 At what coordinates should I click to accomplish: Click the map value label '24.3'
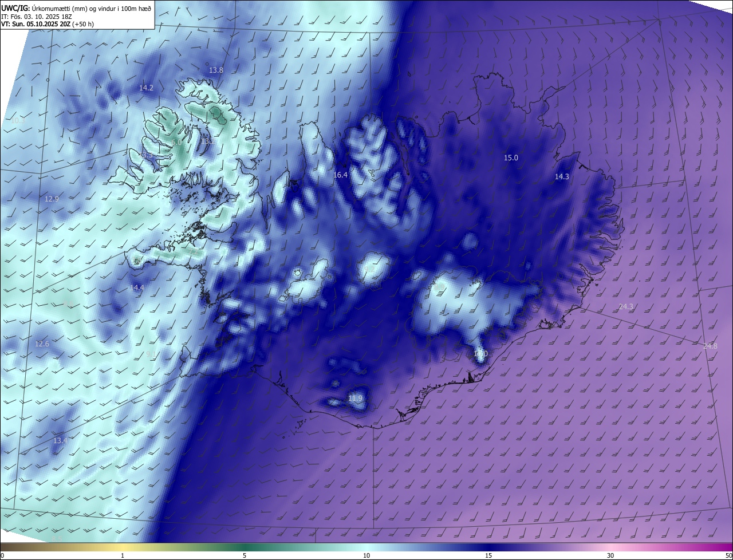(x=626, y=306)
